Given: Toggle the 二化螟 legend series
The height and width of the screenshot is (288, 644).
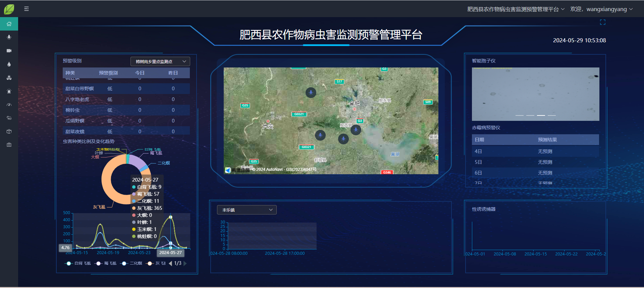Looking at the screenshot, I should click(131, 263).
